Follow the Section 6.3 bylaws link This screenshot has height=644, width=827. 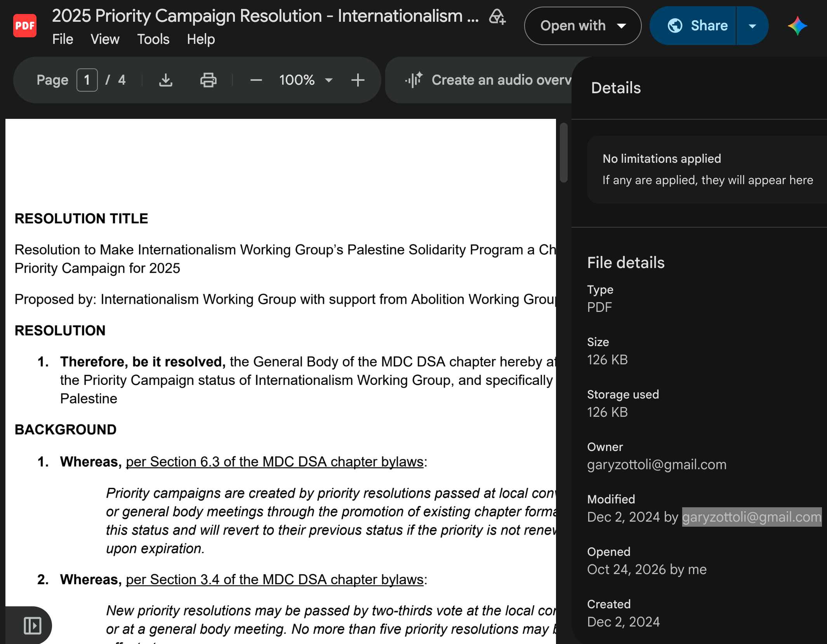[275, 461]
